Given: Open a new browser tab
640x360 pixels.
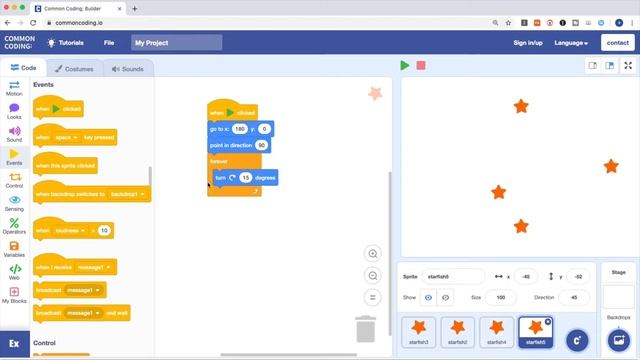Looking at the screenshot, I should pos(135,9).
